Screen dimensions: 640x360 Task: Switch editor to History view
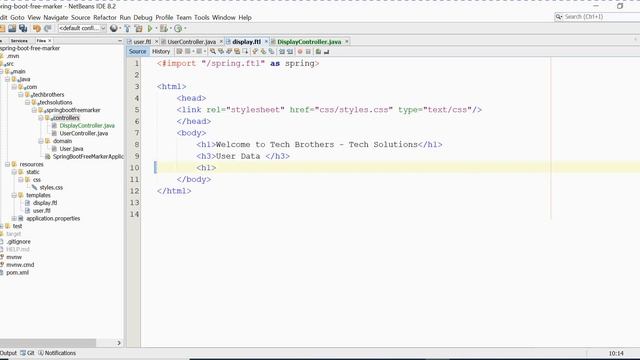[x=161, y=51]
